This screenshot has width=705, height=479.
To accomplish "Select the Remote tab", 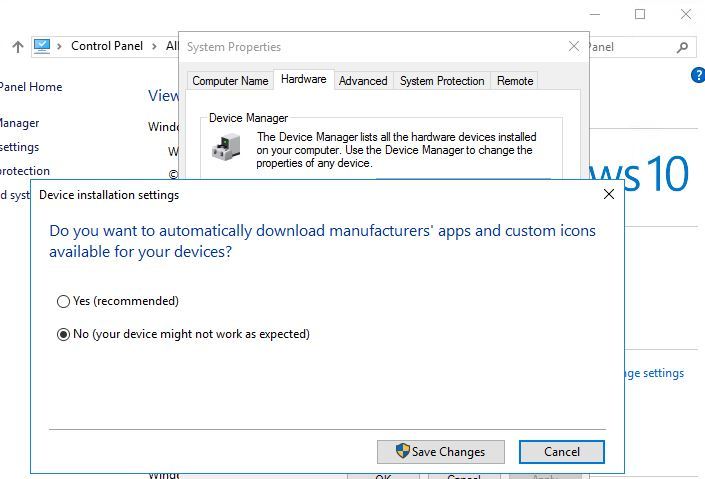I will tap(515, 81).
